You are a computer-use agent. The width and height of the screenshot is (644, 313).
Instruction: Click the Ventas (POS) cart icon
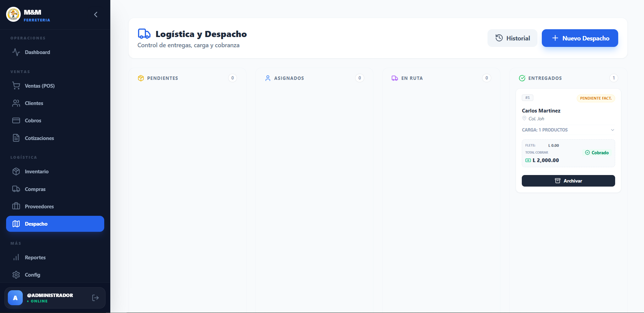tap(16, 86)
